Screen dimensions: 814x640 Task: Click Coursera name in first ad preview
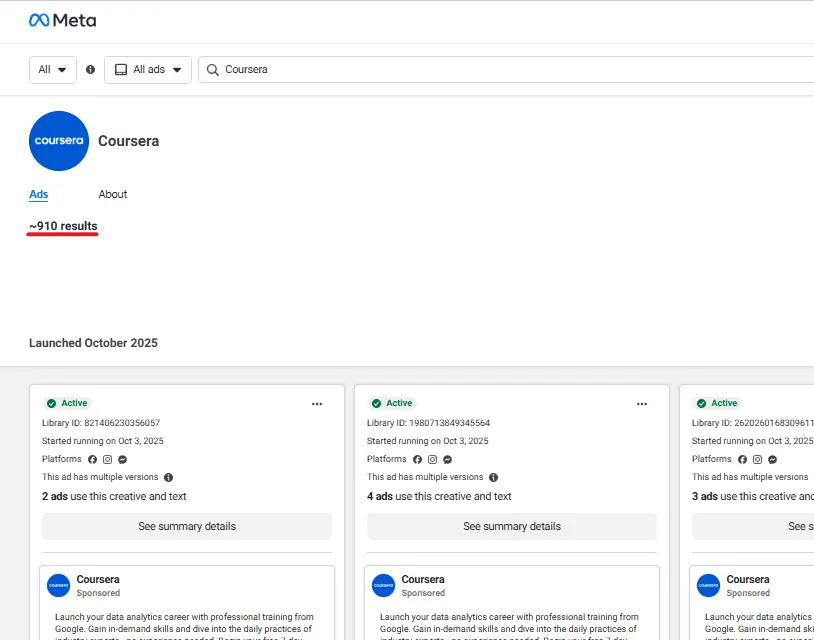point(98,579)
